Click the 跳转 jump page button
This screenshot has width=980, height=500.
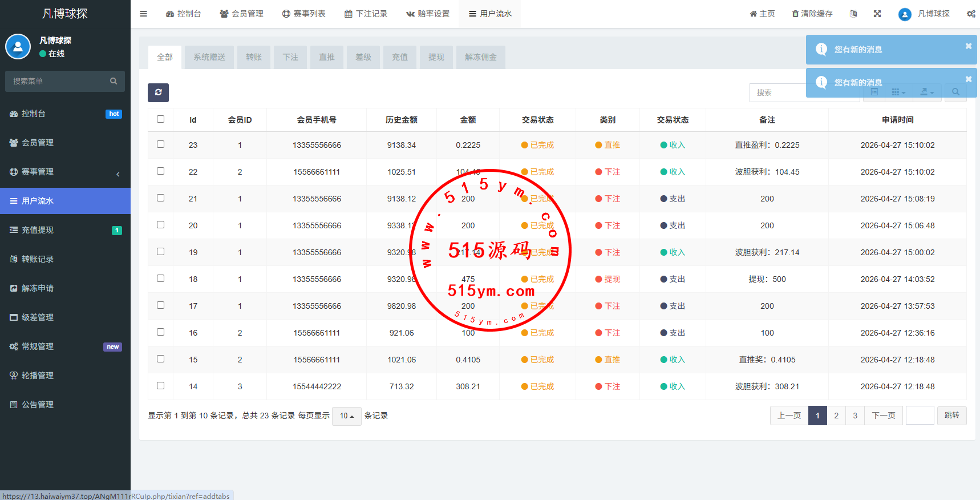point(951,416)
